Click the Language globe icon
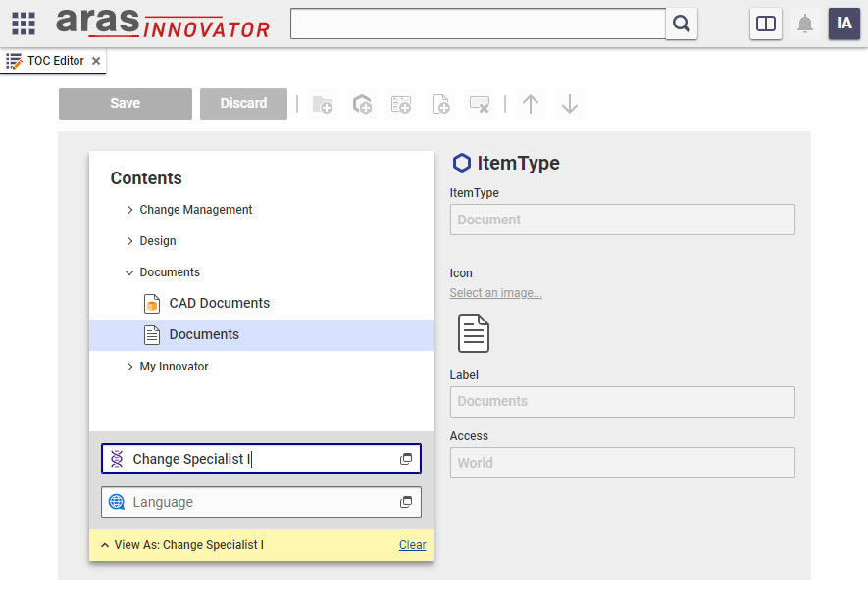The width and height of the screenshot is (868, 592). (x=117, y=502)
